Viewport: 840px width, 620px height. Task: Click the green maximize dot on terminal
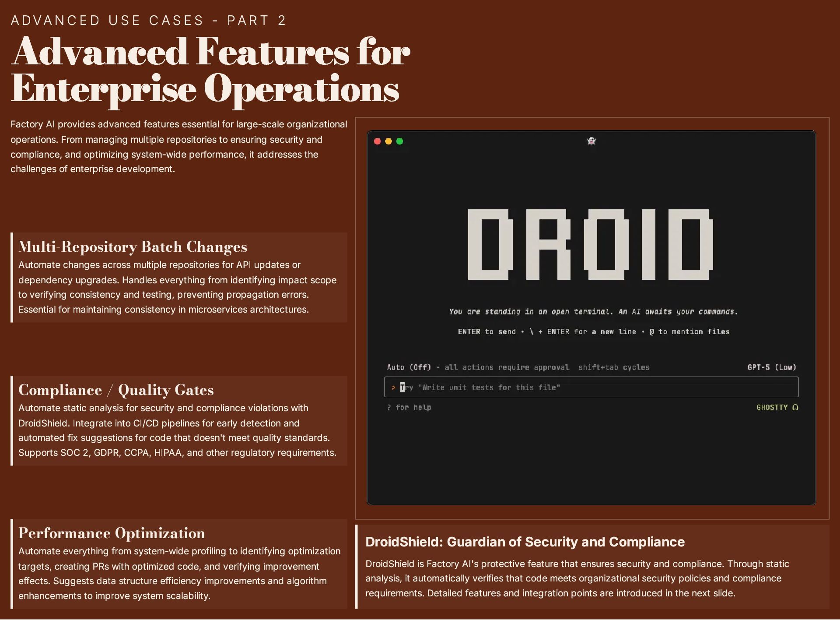[x=399, y=141]
